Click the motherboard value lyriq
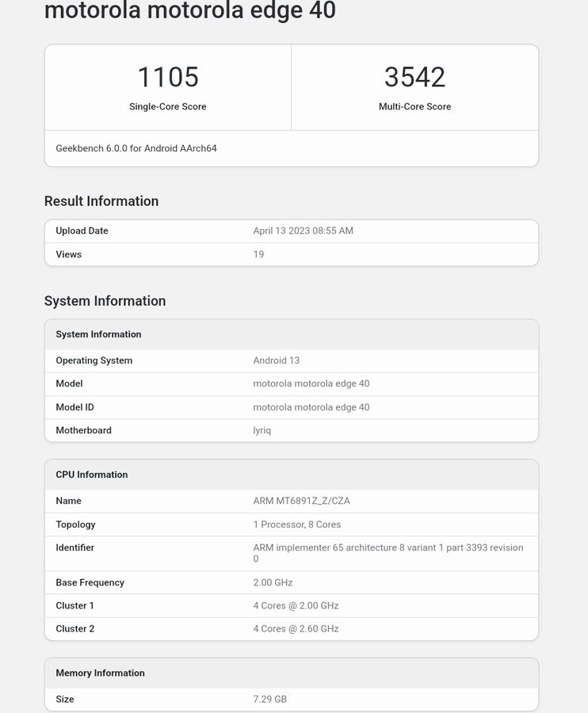Image resolution: width=588 pixels, height=713 pixels. click(x=262, y=430)
